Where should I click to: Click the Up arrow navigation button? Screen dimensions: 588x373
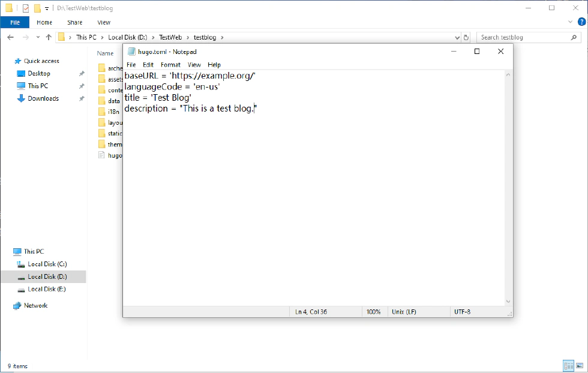[49, 37]
